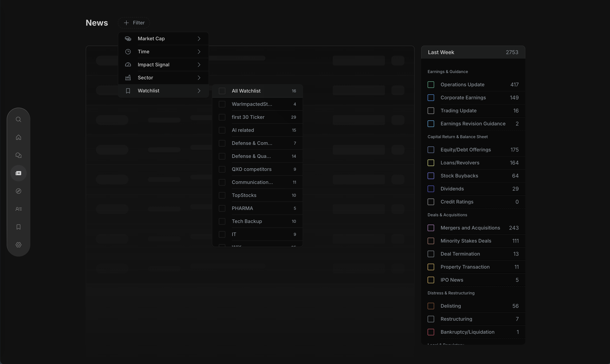This screenshot has height=364, width=610.
Task: Click the Deals & Acquisitions section label
Action: coord(447,215)
